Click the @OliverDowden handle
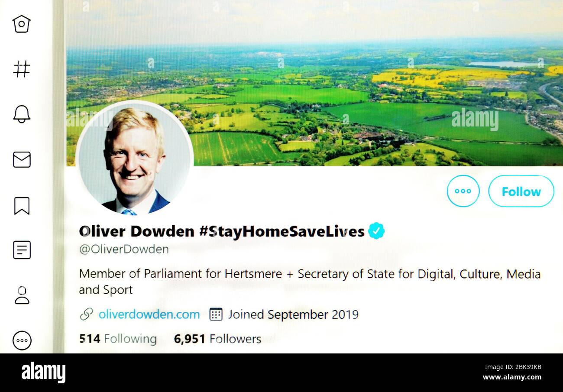The width and height of the screenshot is (563, 392). 124,249
